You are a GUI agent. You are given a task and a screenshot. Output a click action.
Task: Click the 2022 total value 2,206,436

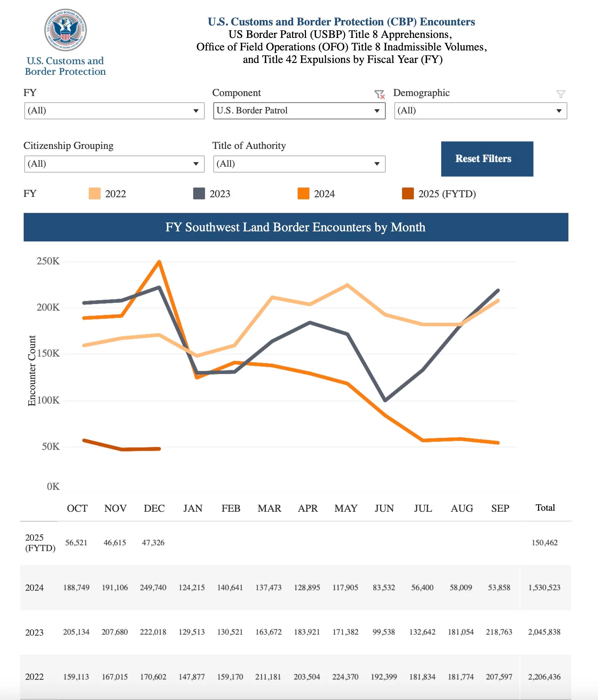[544, 677]
